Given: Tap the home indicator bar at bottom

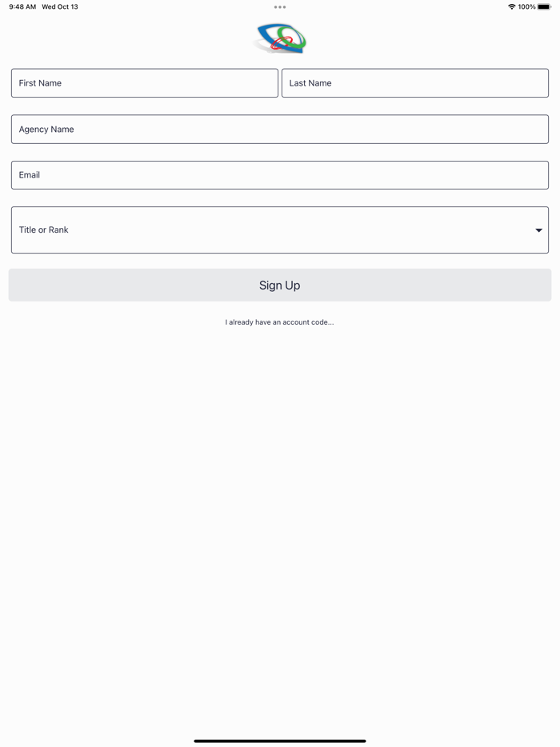Looking at the screenshot, I should (x=280, y=741).
